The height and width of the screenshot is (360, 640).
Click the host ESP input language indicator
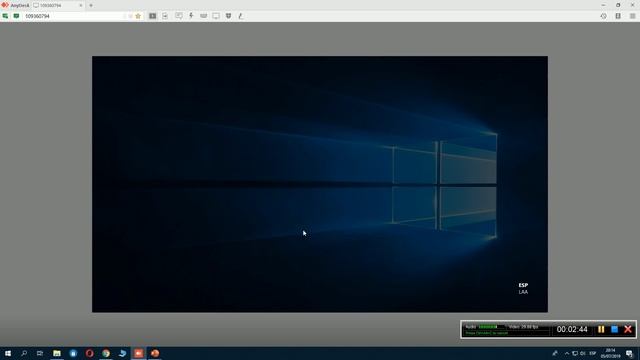[x=593, y=353]
